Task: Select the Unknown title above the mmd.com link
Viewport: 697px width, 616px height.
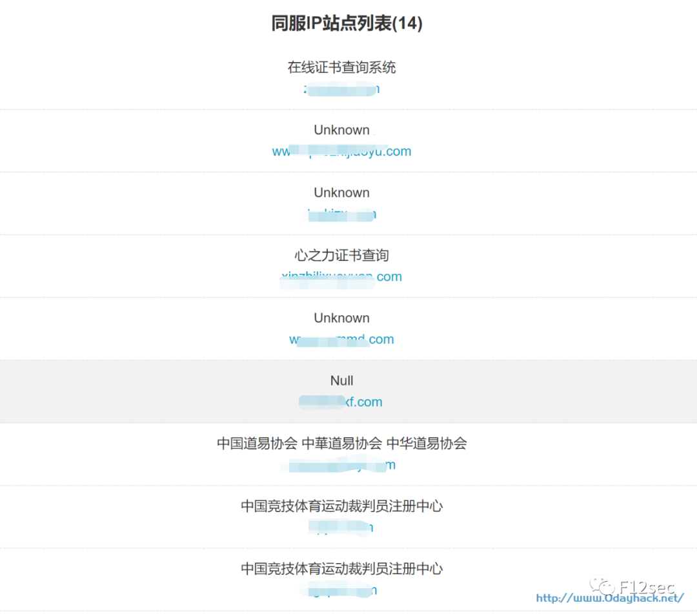Action: (341, 318)
